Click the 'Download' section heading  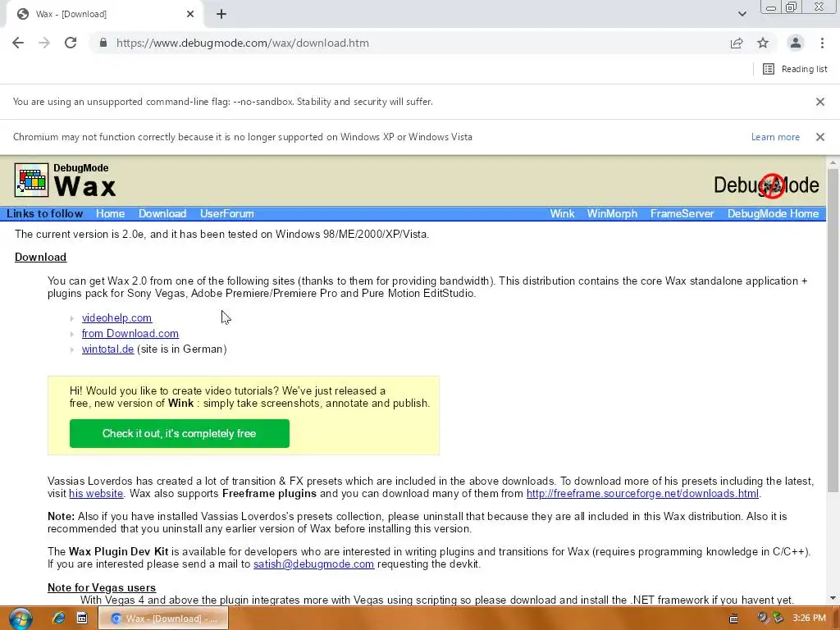click(x=41, y=257)
